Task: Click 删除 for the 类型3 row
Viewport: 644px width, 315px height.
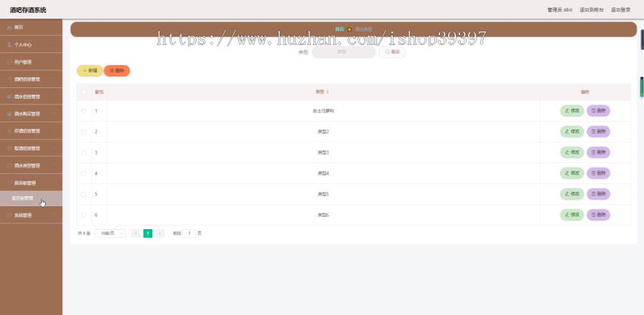Action: [x=598, y=152]
